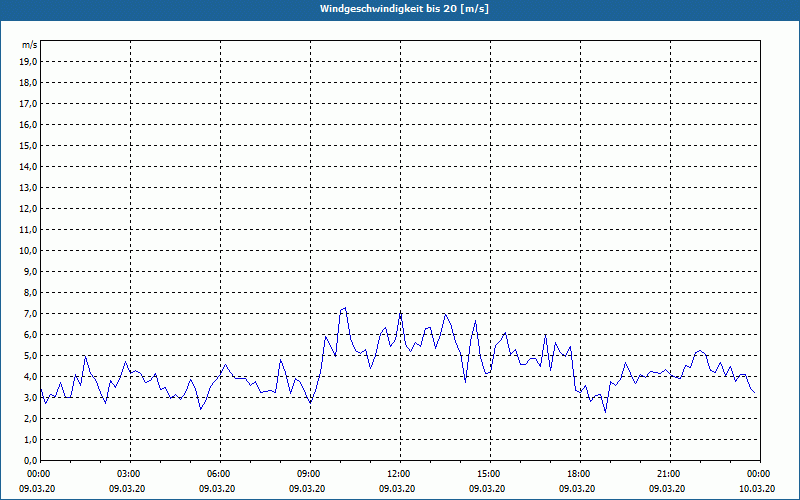Select the '06:00' time label
Screen dimensions: 800x500
[x=220, y=474]
